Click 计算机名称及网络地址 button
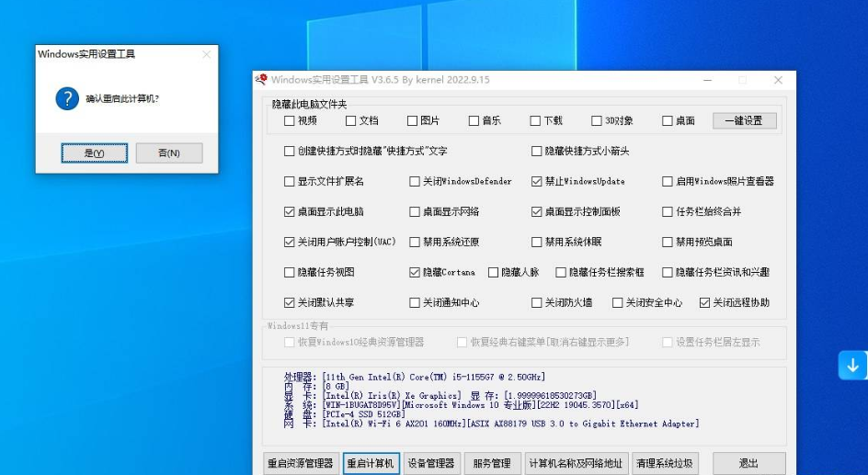 point(576,463)
